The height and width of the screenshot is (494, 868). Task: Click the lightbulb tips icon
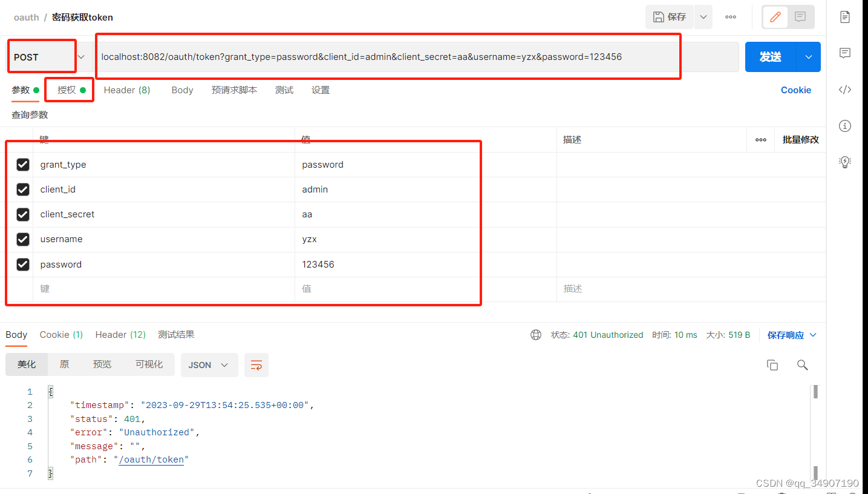(845, 162)
